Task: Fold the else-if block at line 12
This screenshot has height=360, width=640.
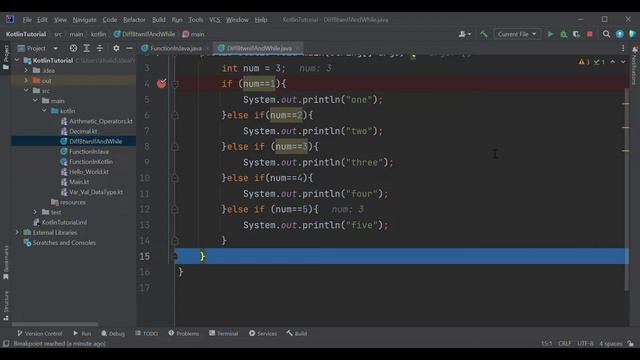Action: [175, 209]
